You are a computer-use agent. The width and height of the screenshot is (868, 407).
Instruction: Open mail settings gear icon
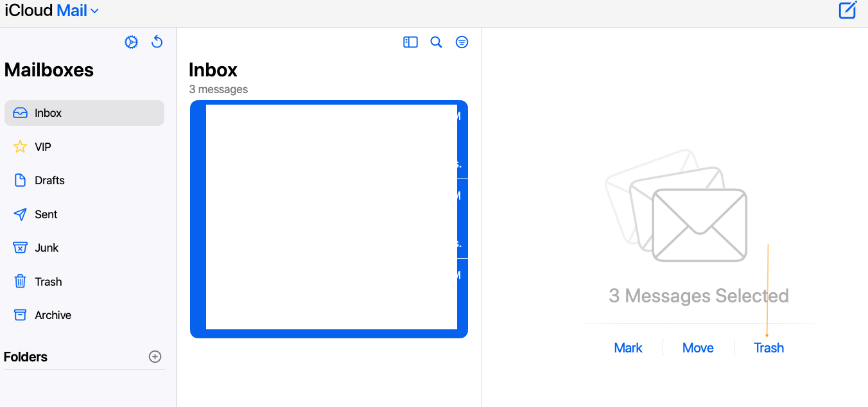tap(131, 42)
